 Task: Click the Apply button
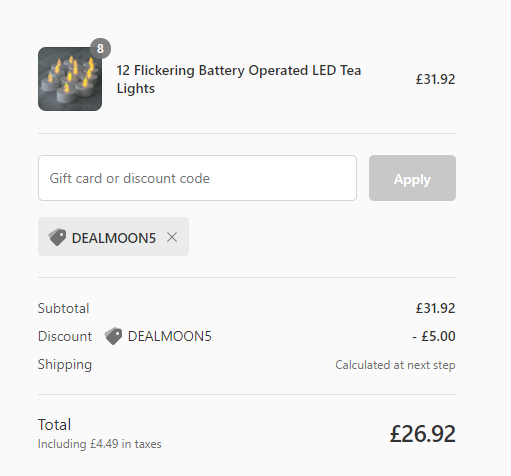tap(412, 178)
